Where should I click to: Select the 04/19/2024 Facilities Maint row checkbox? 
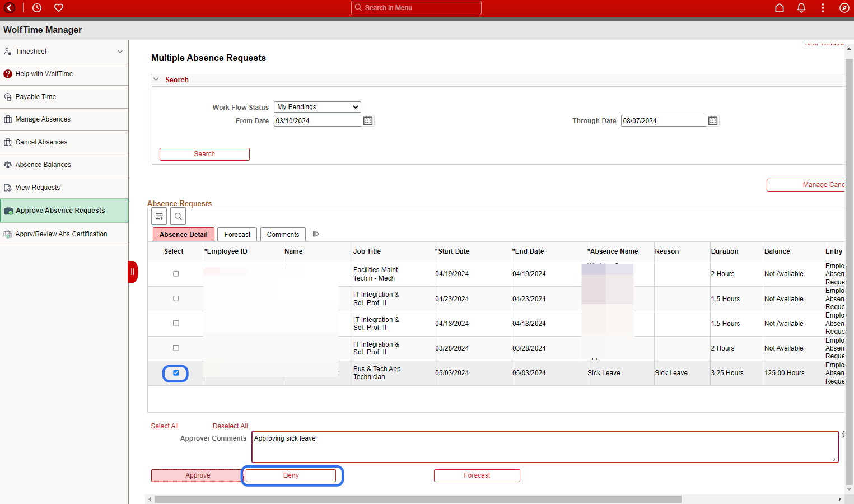[x=176, y=274]
